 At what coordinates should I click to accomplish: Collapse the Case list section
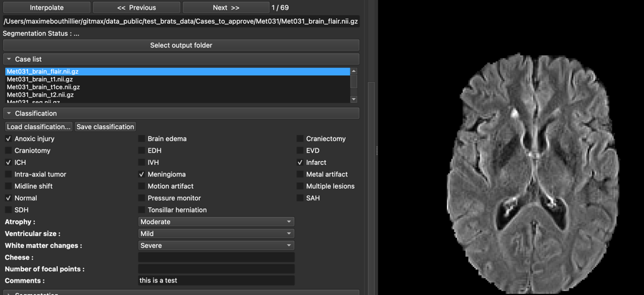(181, 59)
